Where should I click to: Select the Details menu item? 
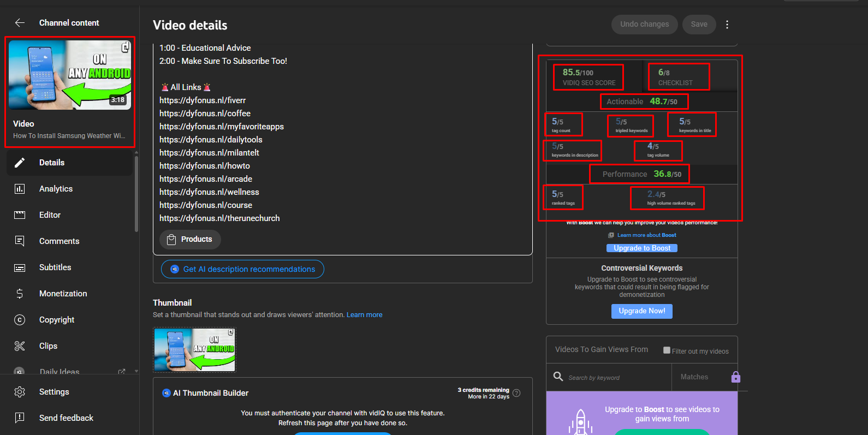(x=52, y=163)
